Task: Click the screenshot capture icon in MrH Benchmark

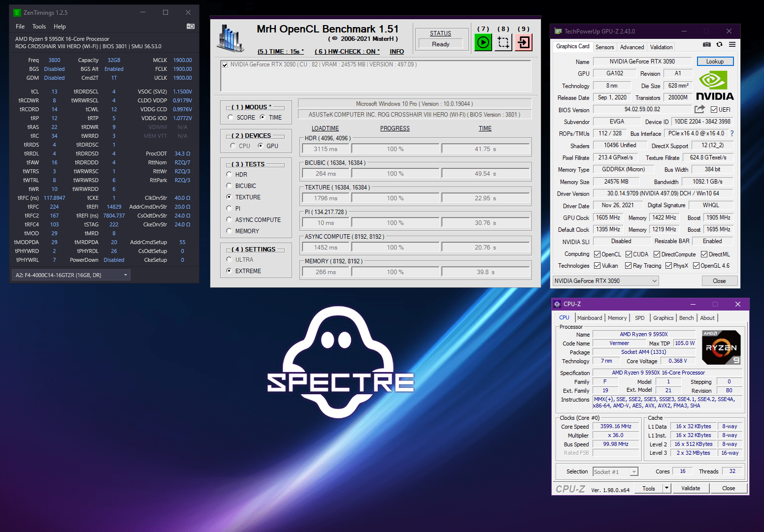Action: pyautogui.click(x=503, y=42)
